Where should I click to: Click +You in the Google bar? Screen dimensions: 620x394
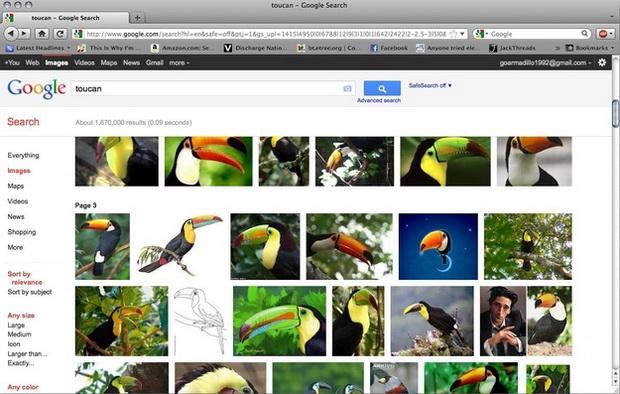[12, 63]
